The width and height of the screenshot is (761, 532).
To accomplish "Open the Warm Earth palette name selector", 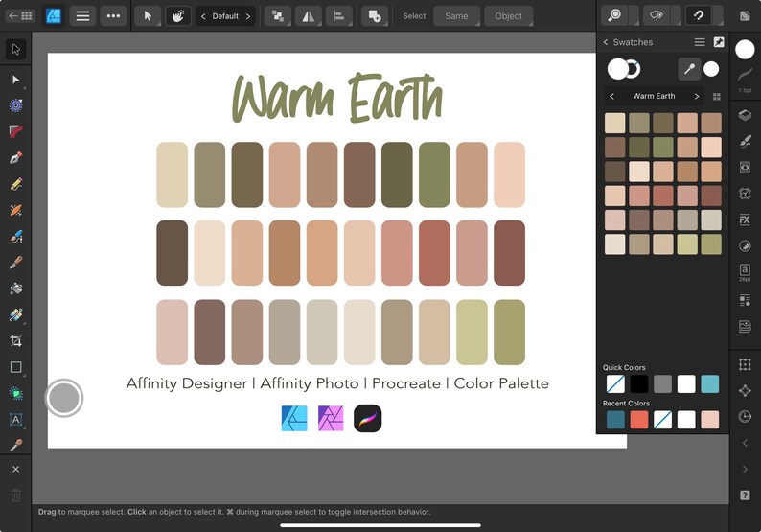I will tap(654, 96).
